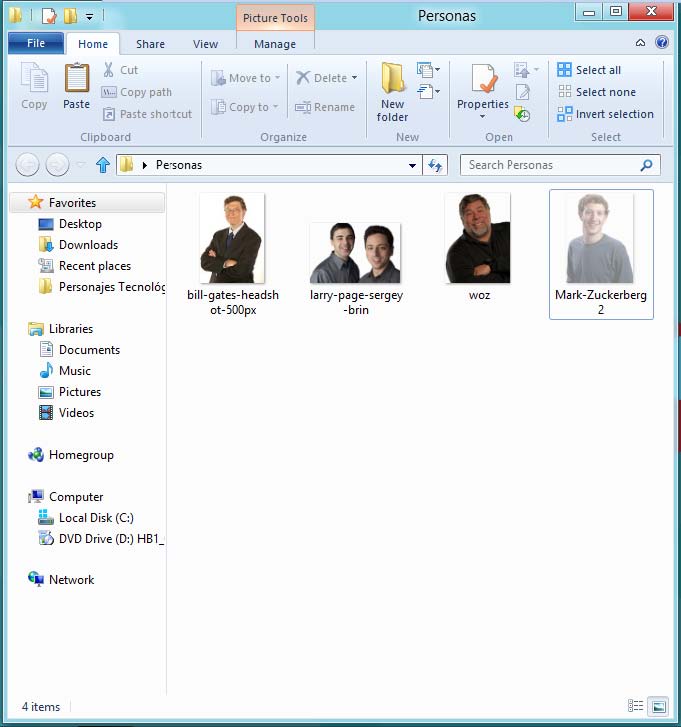The width and height of the screenshot is (681, 727).
Task: Open the View ribbon tab
Action: point(205,44)
